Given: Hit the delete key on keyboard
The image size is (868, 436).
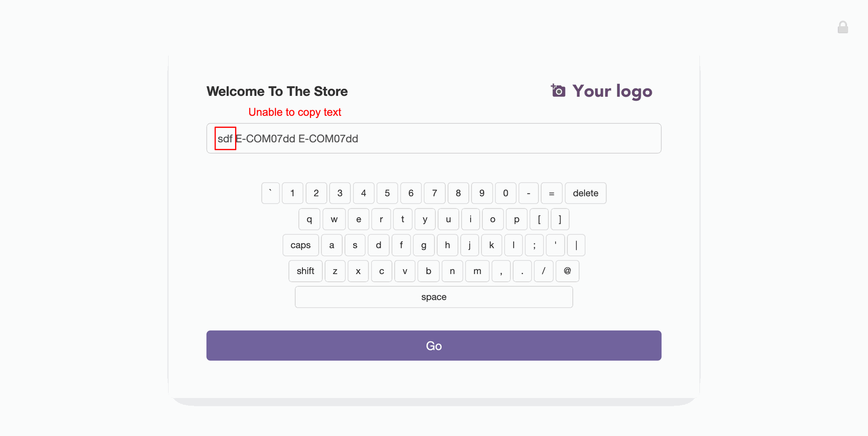Looking at the screenshot, I should 585,193.
